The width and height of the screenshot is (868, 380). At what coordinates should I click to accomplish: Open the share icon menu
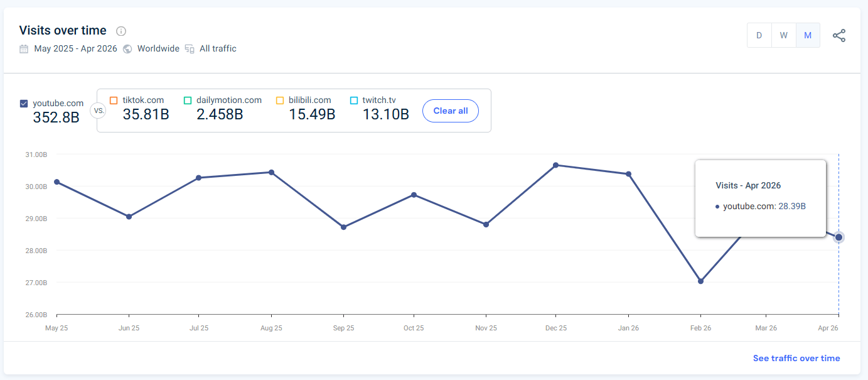(x=839, y=36)
